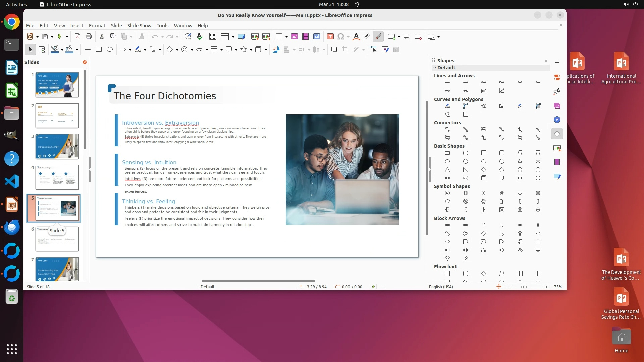Image resolution: width=644 pixels, height=362 pixels.
Task: Click the Print icon in toolbar
Action: click(x=89, y=37)
